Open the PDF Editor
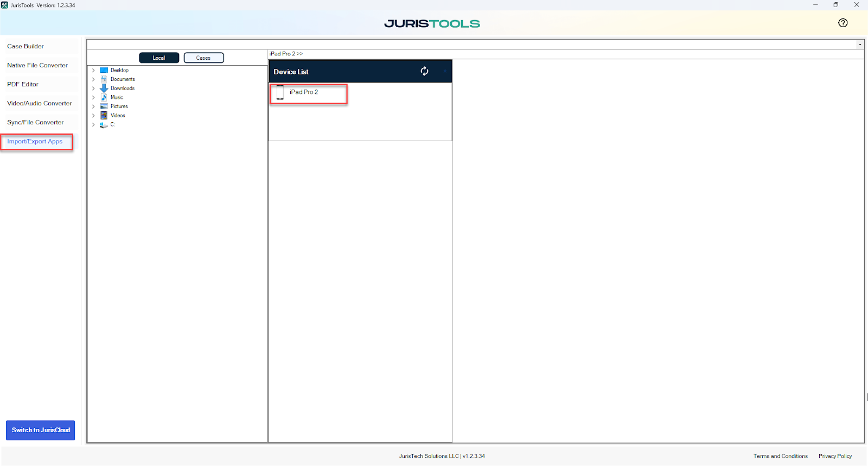The height and width of the screenshot is (467, 868). 23,84
